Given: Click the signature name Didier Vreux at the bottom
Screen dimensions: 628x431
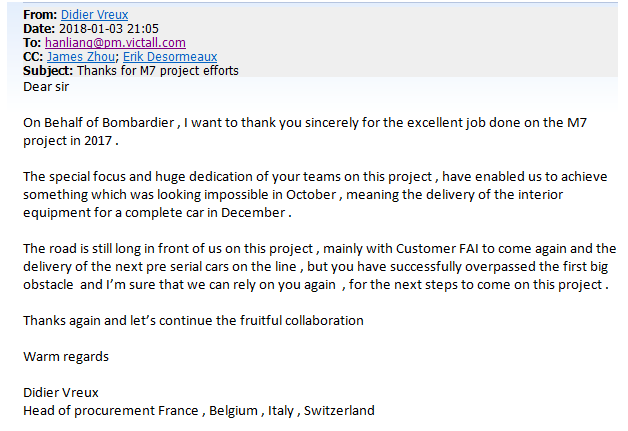Looking at the screenshot, I should 63,392.
